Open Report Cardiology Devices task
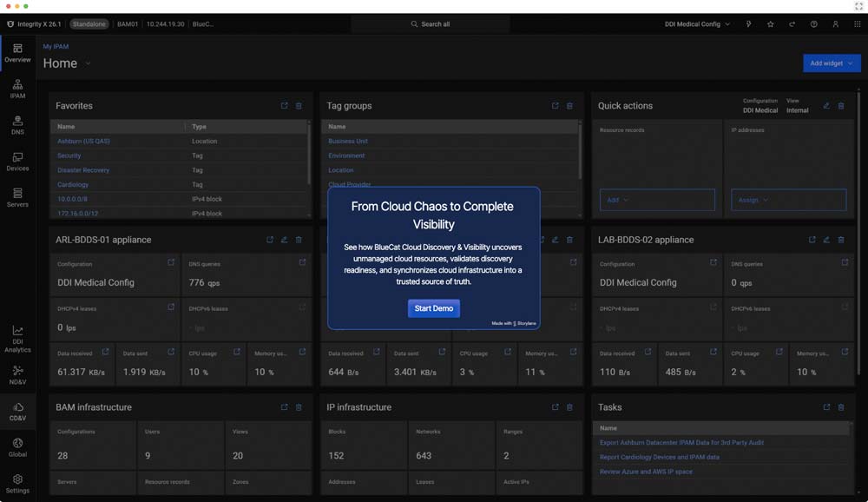Image resolution: width=868 pixels, height=502 pixels. click(x=660, y=457)
